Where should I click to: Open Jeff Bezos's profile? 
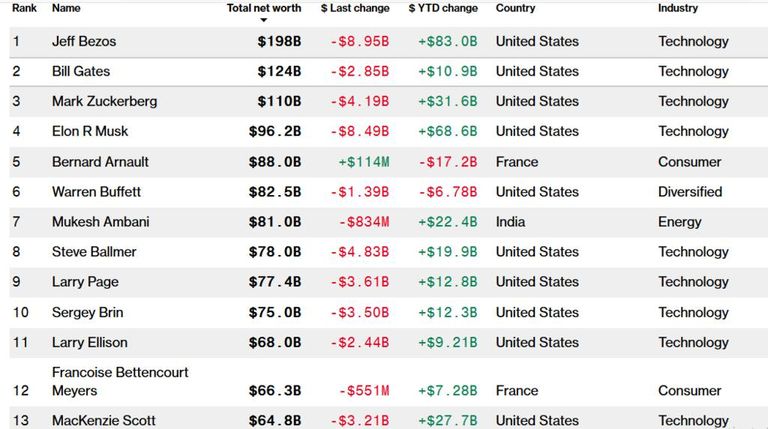(x=84, y=42)
